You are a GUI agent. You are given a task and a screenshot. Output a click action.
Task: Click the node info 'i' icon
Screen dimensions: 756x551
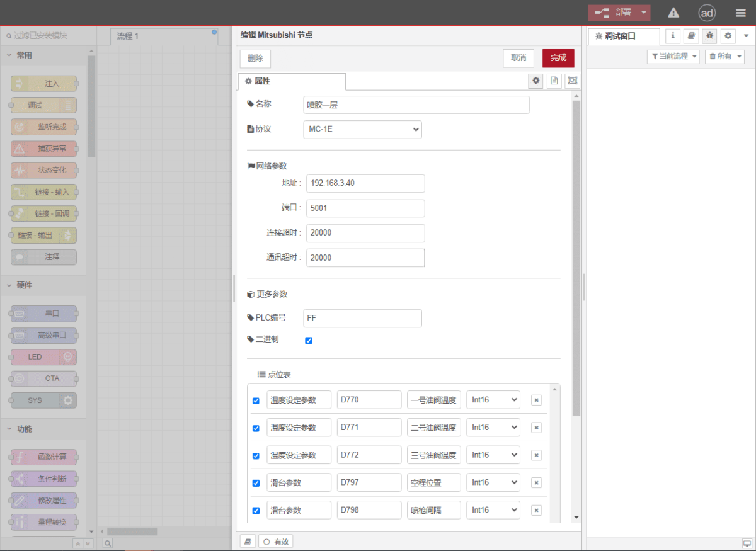(673, 36)
